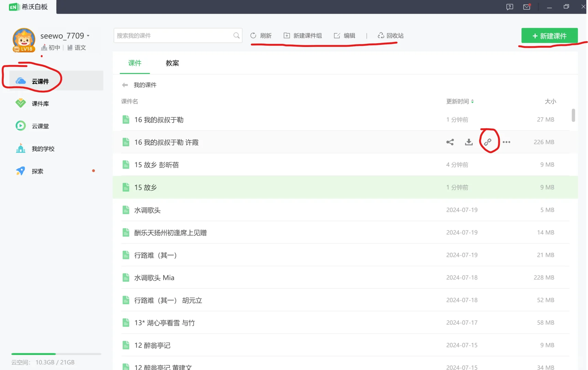Share the 16 我的叔叔于勒 许霞 courseware
588x370 pixels.
pyautogui.click(x=450, y=142)
